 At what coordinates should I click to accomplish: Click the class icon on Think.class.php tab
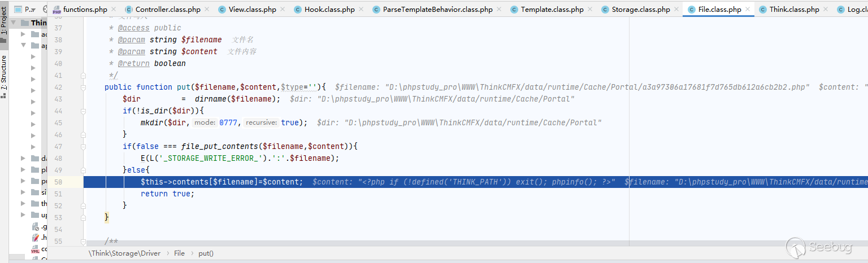pos(763,10)
